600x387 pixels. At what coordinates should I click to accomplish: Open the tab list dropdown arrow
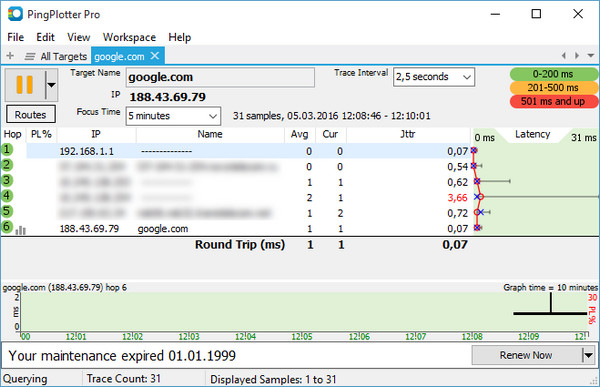[x=591, y=56]
